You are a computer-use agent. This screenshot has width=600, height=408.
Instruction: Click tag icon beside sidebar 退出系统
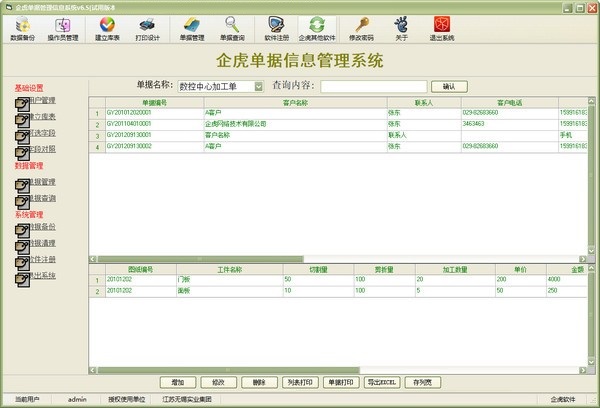pos(23,279)
